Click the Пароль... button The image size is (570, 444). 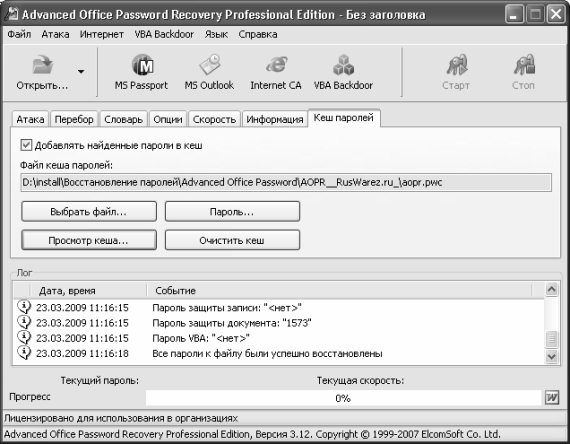tap(232, 212)
